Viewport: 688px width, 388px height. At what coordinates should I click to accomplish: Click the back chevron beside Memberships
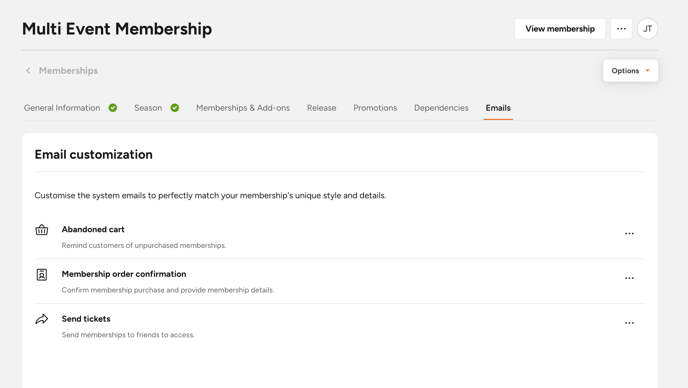tap(28, 71)
